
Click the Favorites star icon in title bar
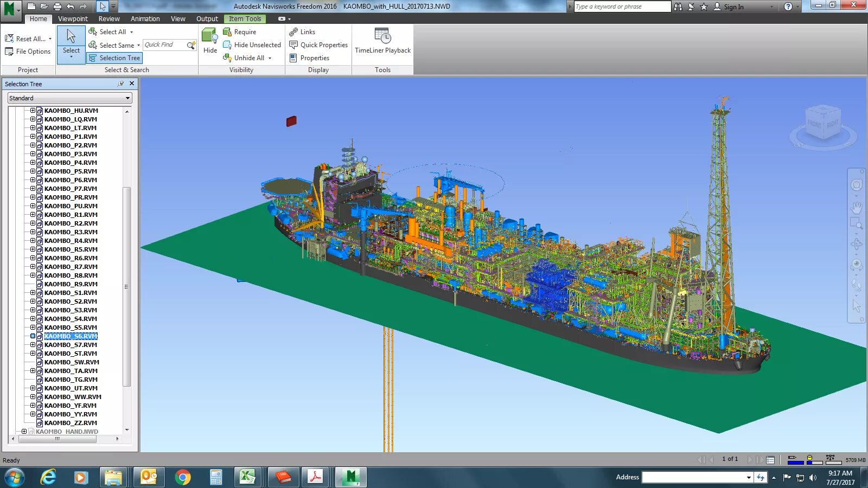[x=704, y=7]
